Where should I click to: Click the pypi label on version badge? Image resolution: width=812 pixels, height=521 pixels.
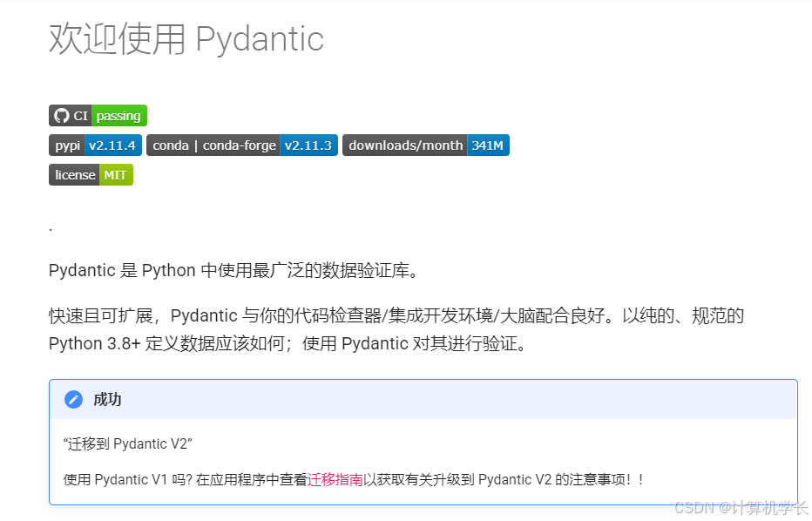(67, 145)
